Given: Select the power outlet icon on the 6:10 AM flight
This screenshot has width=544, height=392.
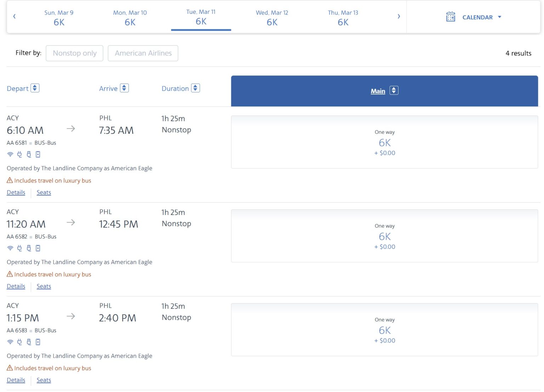Looking at the screenshot, I should (x=19, y=154).
